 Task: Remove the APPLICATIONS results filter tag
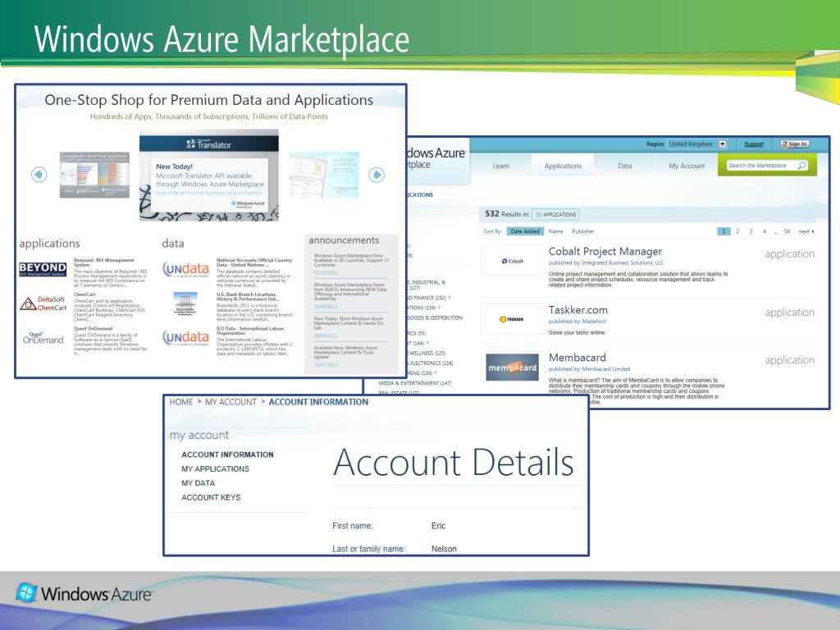point(556,214)
